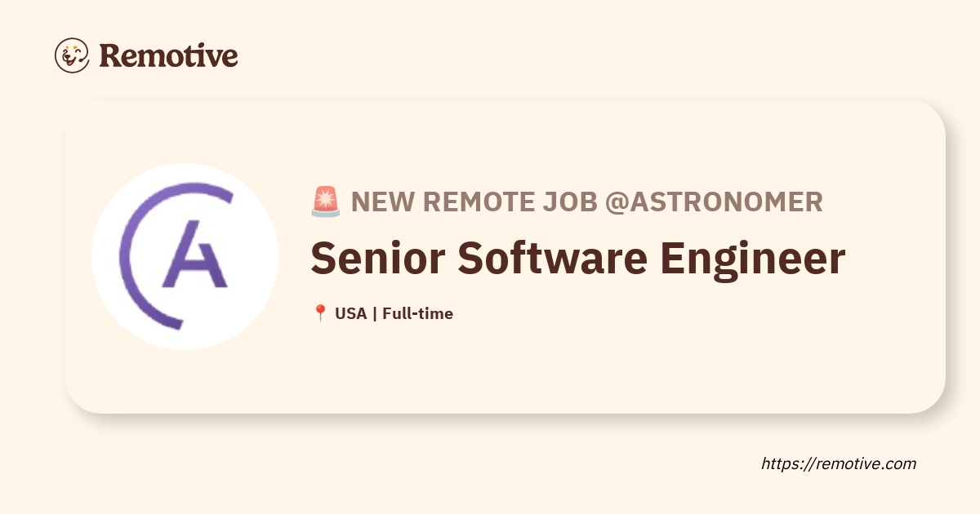980x514 pixels.
Task: Select the red location pin emoji
Action: click(320, 313)
